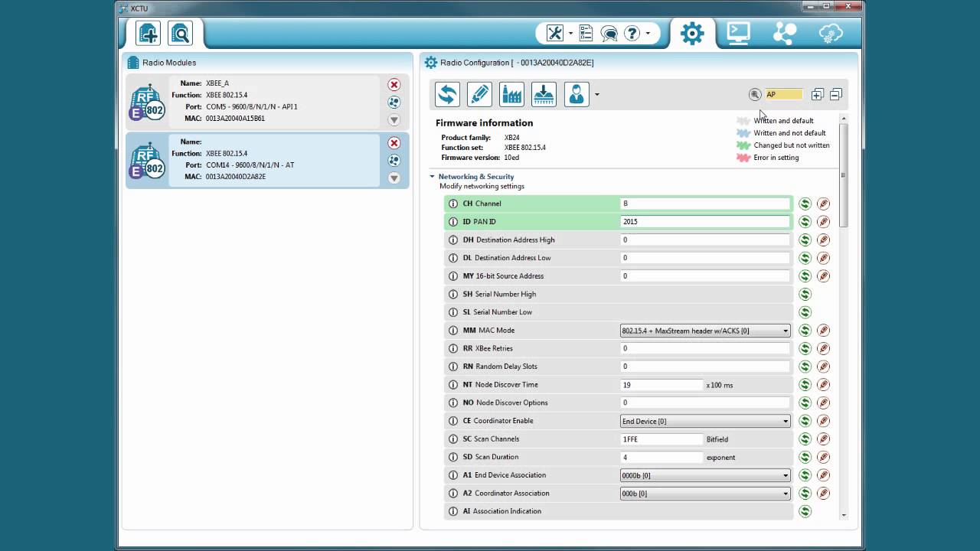980x551 pixels.
Task: Collapse the Networking & Security section
Action: pos(432,177)
